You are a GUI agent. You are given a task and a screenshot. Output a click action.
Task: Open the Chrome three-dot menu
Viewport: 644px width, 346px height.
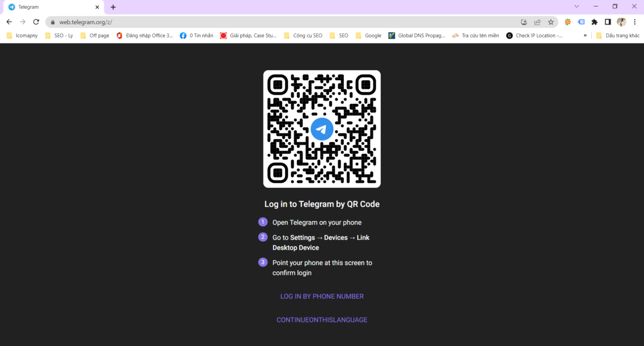tap(635, 22)
